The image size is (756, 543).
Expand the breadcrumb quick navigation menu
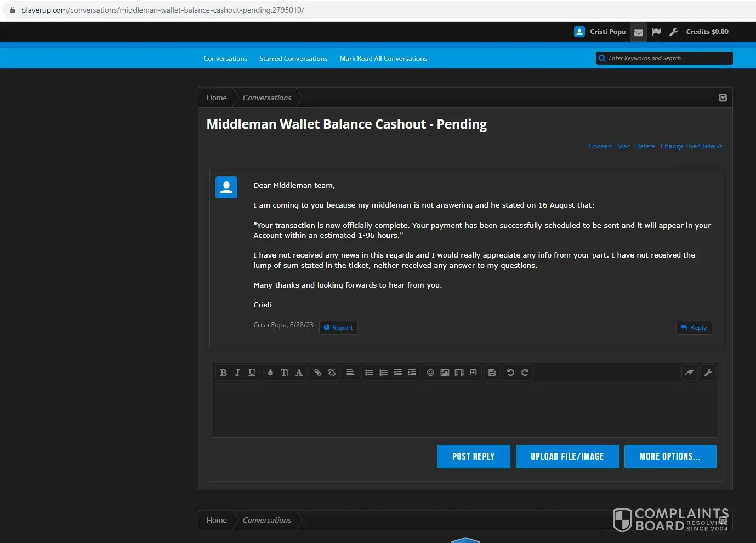(723, 98)
